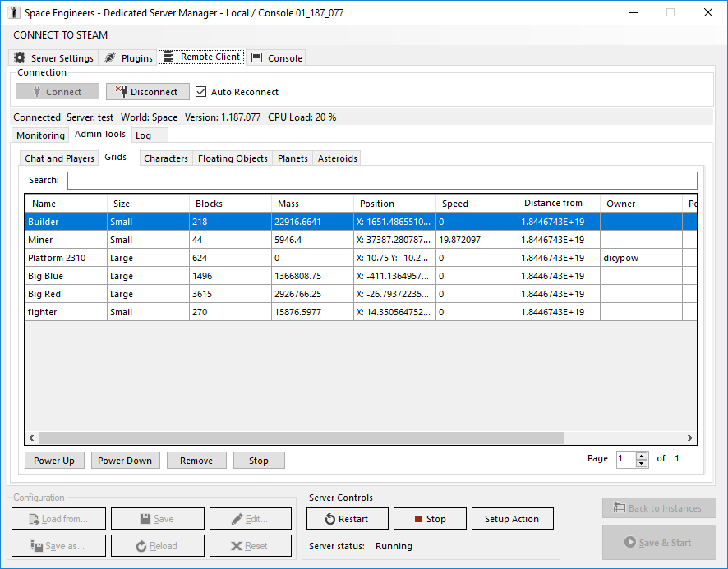The image size is (728, 569).
Task: Restart the server with Restart button
Action: 348,518
